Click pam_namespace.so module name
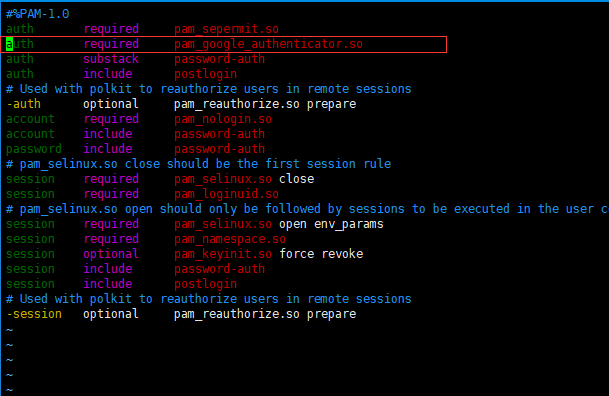Viewport: 609px width, 396px height. click(x=230, y=239)
